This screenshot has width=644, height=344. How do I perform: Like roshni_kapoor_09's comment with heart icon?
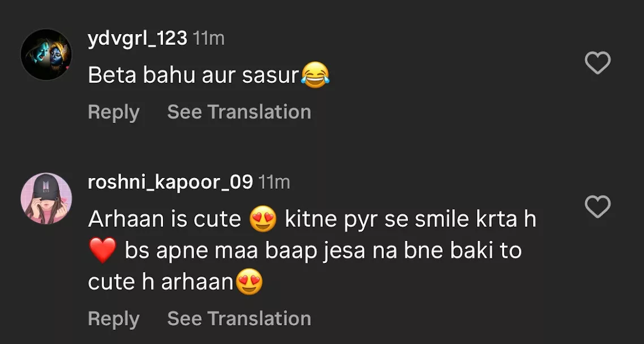(x=597, y=207)
